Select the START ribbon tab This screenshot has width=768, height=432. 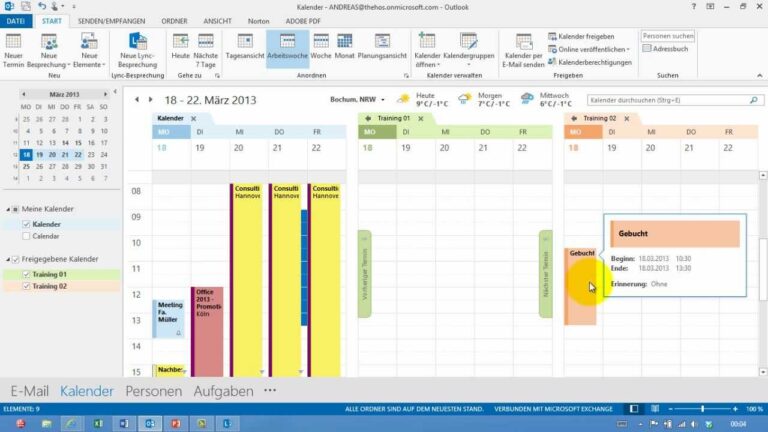tap(51, 21)
